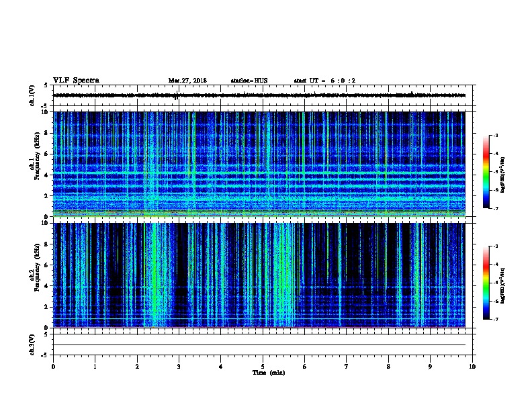The image size is (532, 411).
Task: Click time axis tick label "0"
Action: tap(53, 367)
